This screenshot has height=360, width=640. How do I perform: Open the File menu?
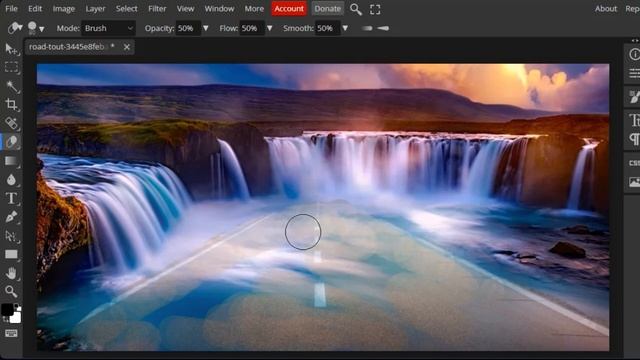pos(11,9)
